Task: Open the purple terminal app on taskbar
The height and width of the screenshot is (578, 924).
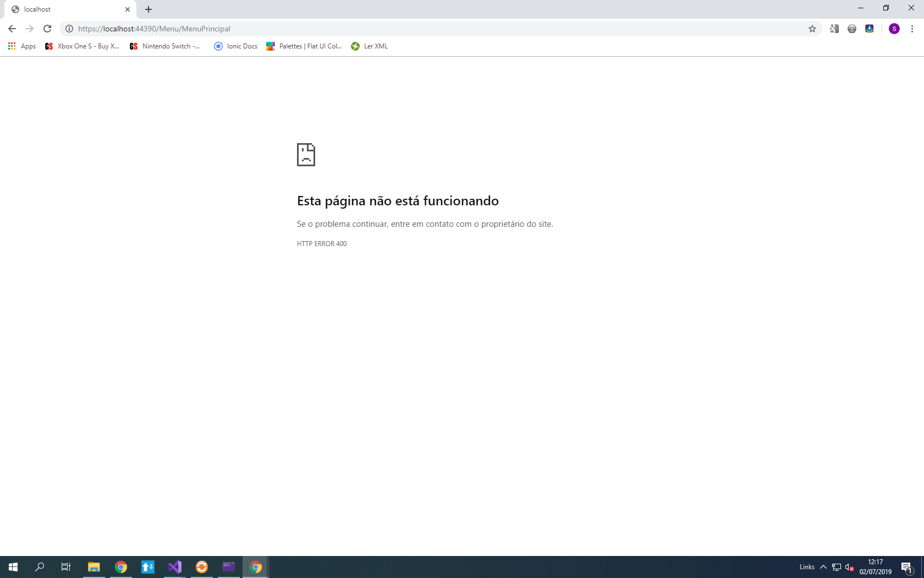Action: [229, 567]
